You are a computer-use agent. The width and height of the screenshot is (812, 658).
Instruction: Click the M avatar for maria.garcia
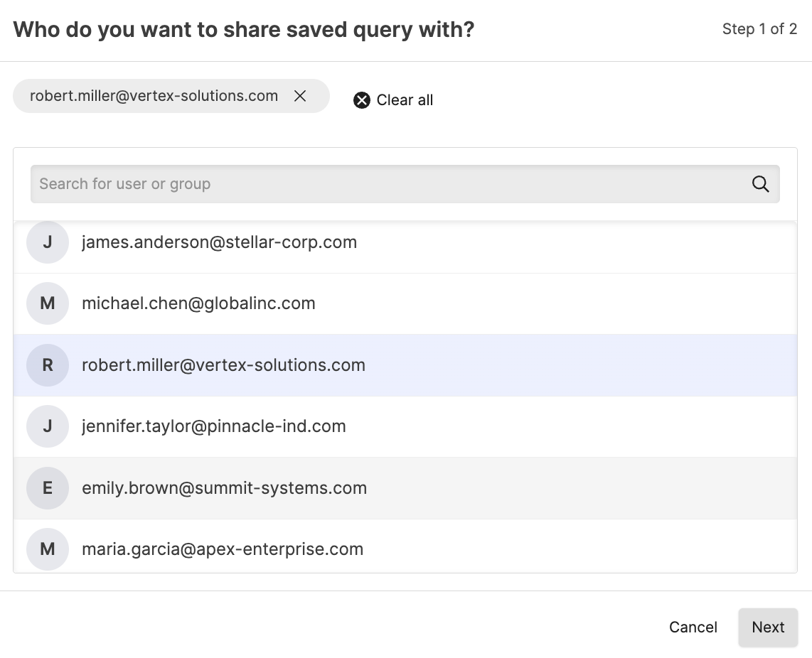click(48, 549)
